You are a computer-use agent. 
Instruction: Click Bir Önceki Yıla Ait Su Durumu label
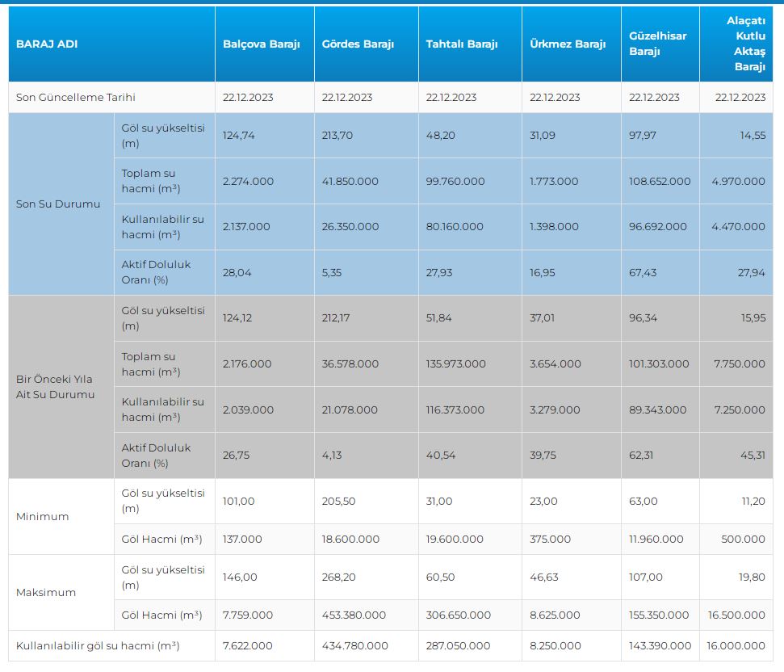click(x=55, y=387)
